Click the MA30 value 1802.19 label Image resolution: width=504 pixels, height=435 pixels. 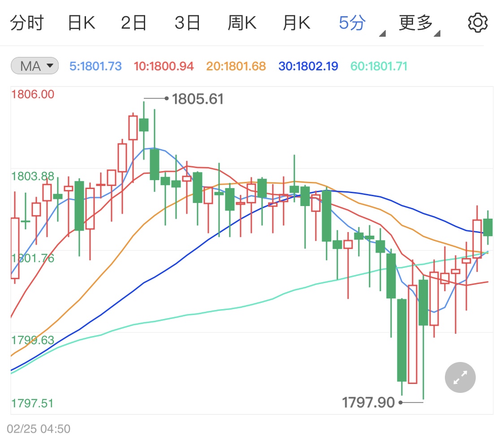[x=308, y=66]
